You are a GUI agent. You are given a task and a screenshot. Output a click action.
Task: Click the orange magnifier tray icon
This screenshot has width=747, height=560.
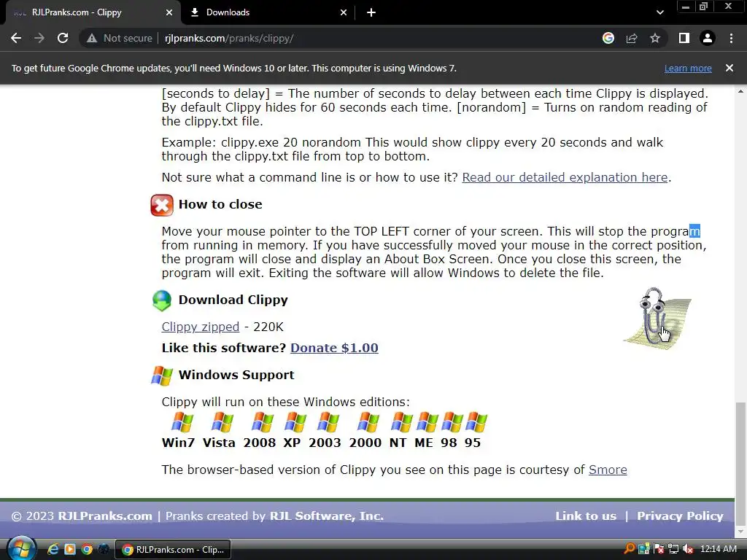point(630,549)
